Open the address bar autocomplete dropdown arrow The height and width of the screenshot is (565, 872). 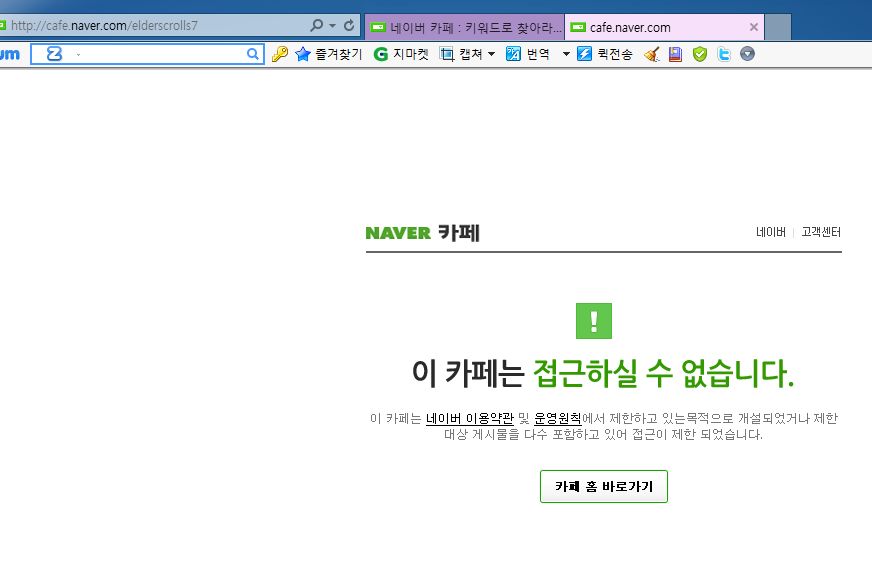coord(332,26)
